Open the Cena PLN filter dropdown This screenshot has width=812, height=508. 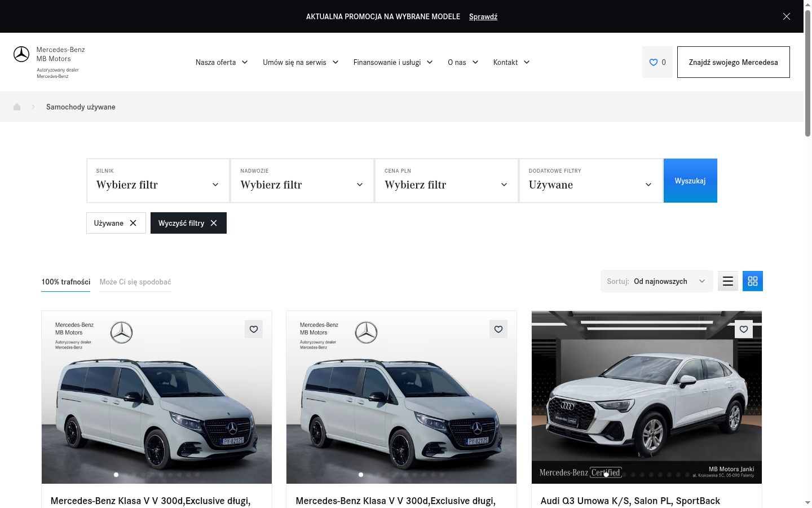pyautogui.click(x=447, y=181)
